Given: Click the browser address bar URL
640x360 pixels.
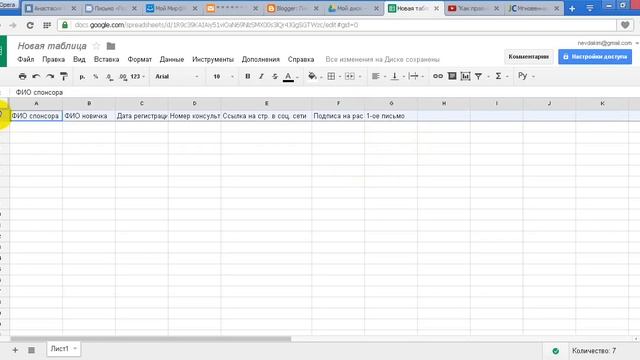Looking at the screenshot, I should (x=216, y=25).
